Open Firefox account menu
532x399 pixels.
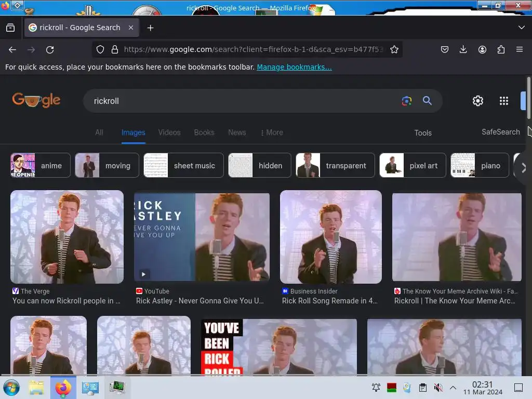click(x=482, y=49)
